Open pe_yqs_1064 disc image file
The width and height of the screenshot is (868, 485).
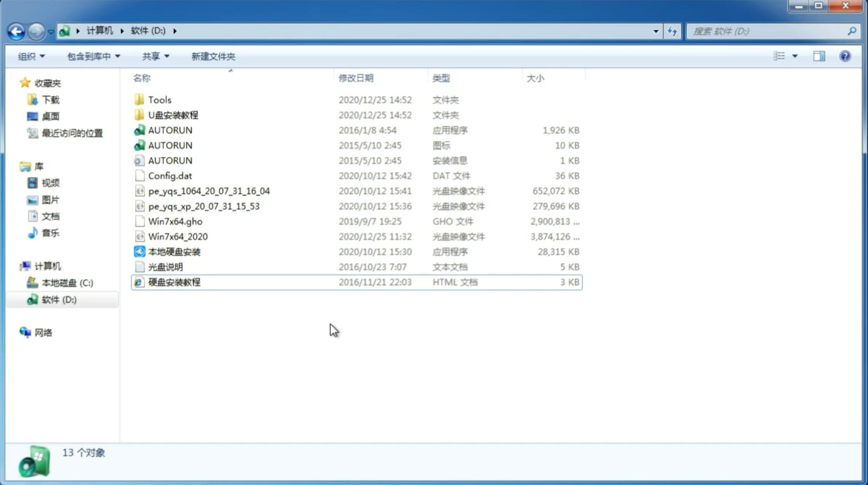click(x=209, y=191)
